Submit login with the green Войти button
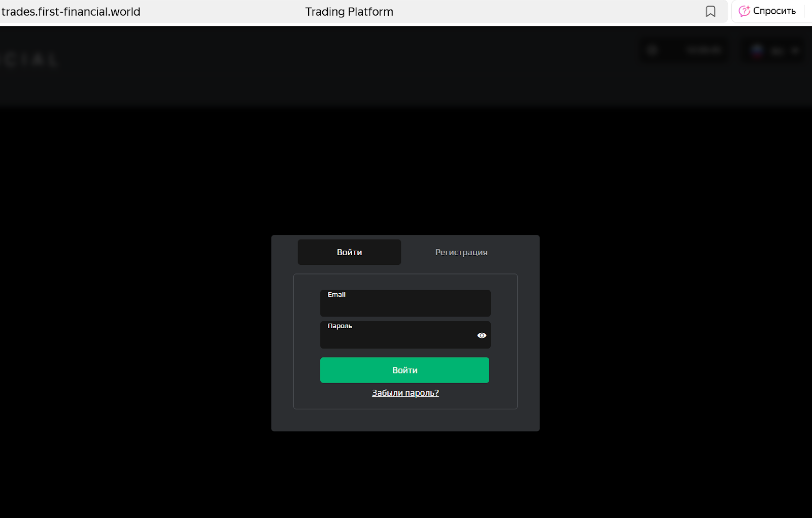 404,370
